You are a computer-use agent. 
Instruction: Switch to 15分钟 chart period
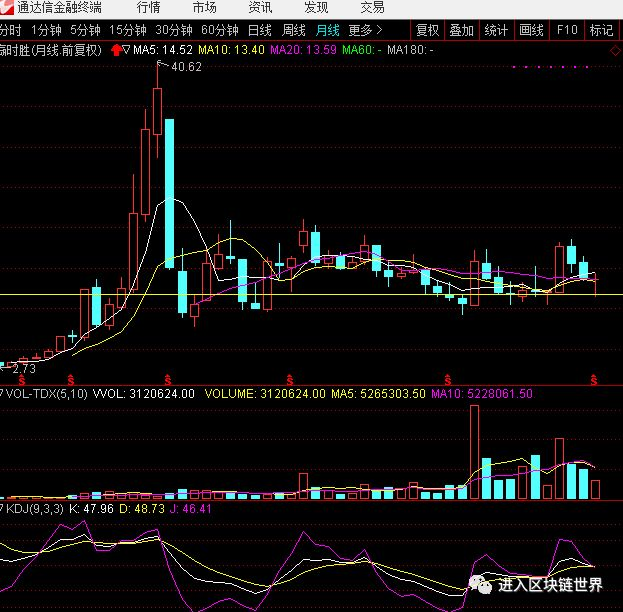(128, 30)
